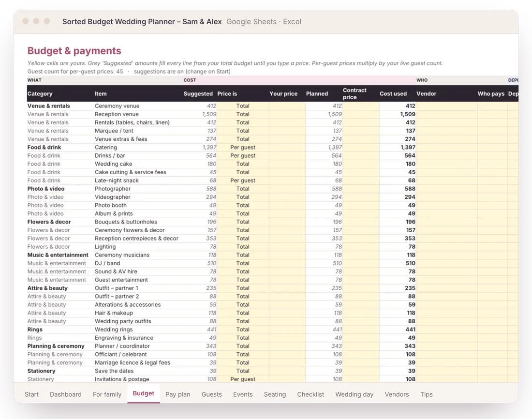Switch to the Dashboard tab
The height and width of the screenshot is (419, 532).
65,394
